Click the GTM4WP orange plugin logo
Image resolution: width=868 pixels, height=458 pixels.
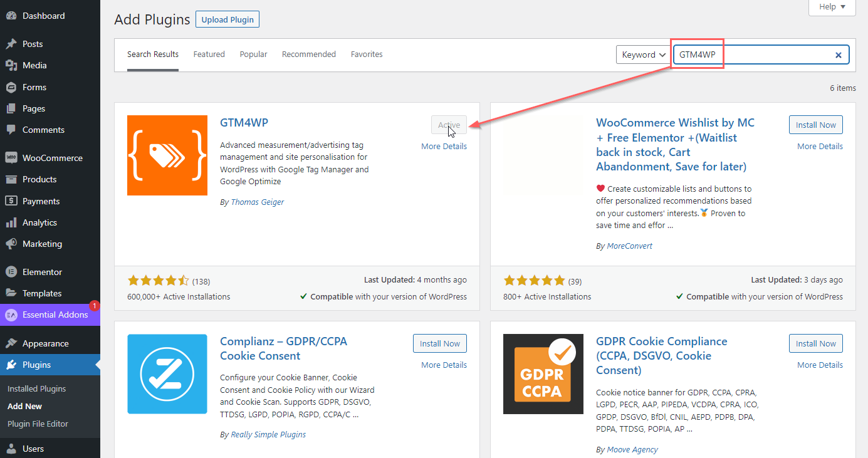pos(167,155)
